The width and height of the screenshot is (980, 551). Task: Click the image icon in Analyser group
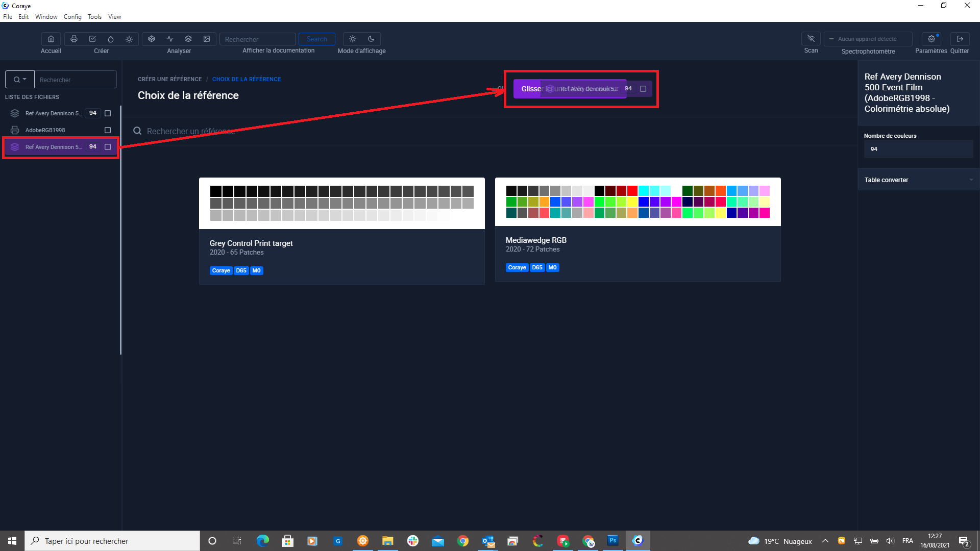point(207,39)
